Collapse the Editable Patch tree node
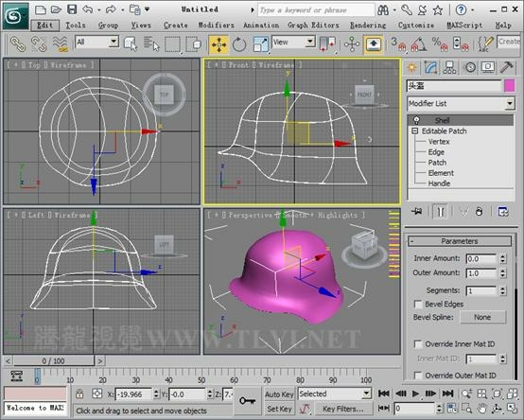The width and height of the screenshot is (524, 420). point(414,131)
